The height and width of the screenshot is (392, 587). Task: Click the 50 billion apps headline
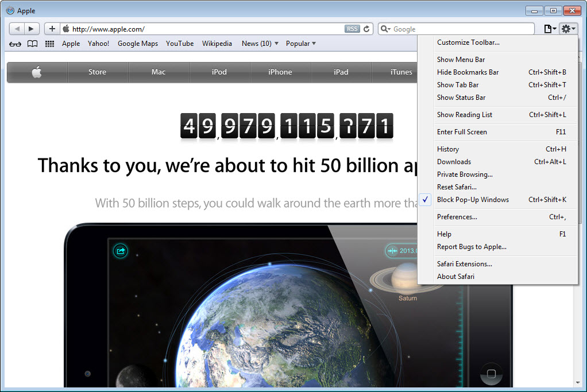tap(227, 165)
